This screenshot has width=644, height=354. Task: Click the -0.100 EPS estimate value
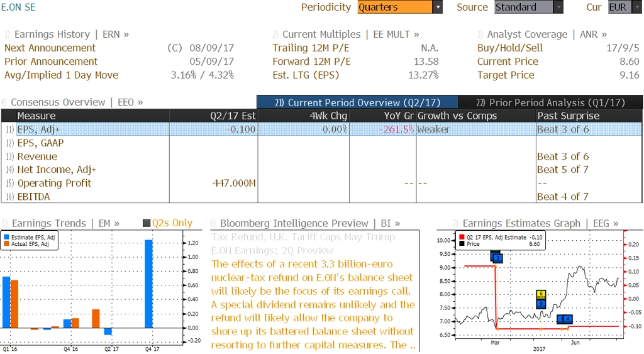240,130
